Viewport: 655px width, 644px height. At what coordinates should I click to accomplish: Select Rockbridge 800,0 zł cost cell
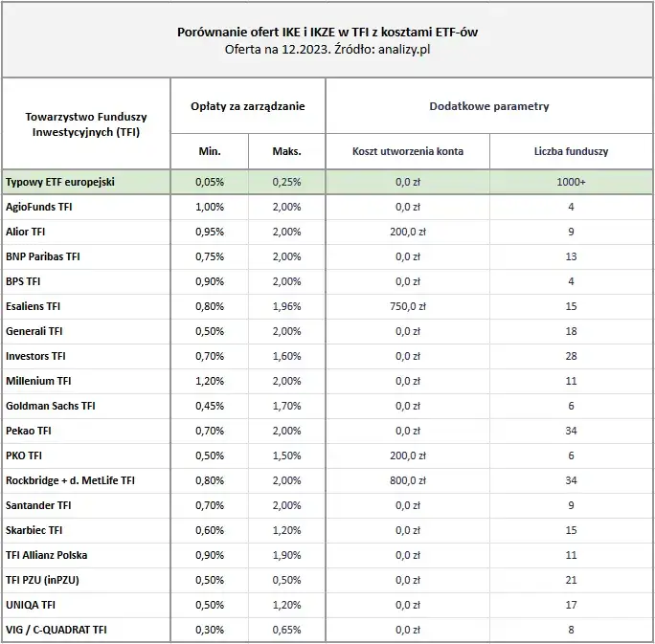click(x=408, y=480)
